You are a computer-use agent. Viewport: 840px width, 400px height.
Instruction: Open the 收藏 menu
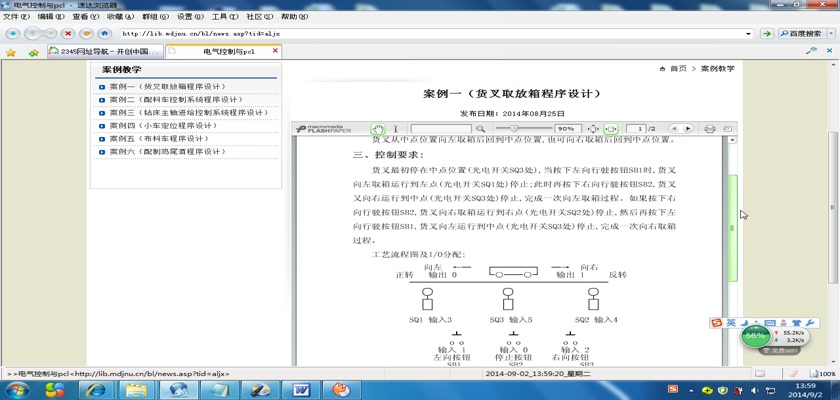[121, 17]
